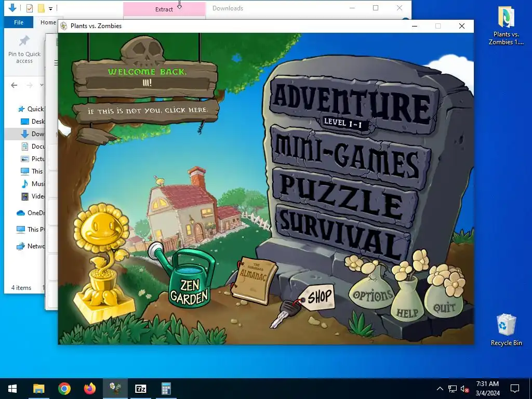532x399 pixels.
Task: Launch Google Chrome from the taskbar
Action: click(64, 389)
